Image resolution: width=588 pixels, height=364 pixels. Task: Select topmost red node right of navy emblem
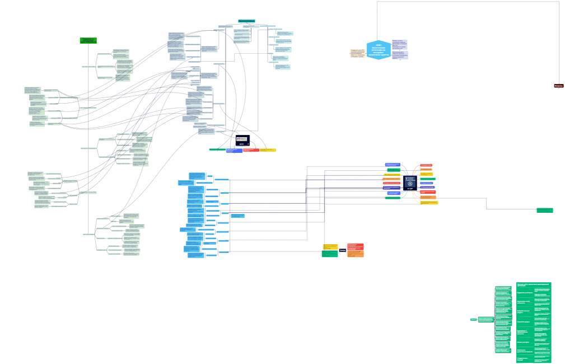click(x=426, y=165)
